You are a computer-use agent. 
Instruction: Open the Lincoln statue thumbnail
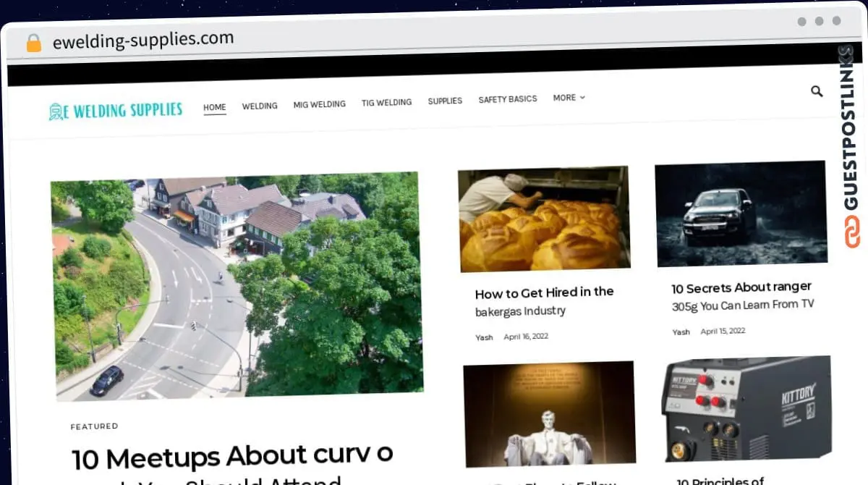pos(549,413)
